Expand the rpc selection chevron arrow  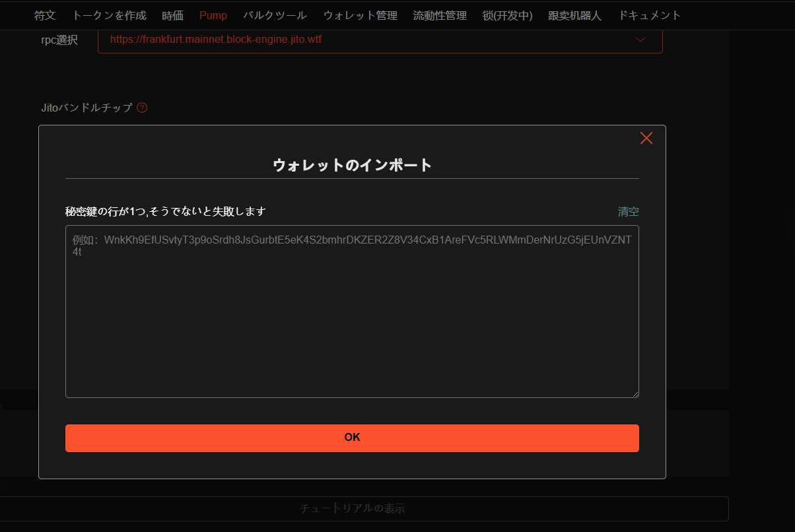(640, 40)
